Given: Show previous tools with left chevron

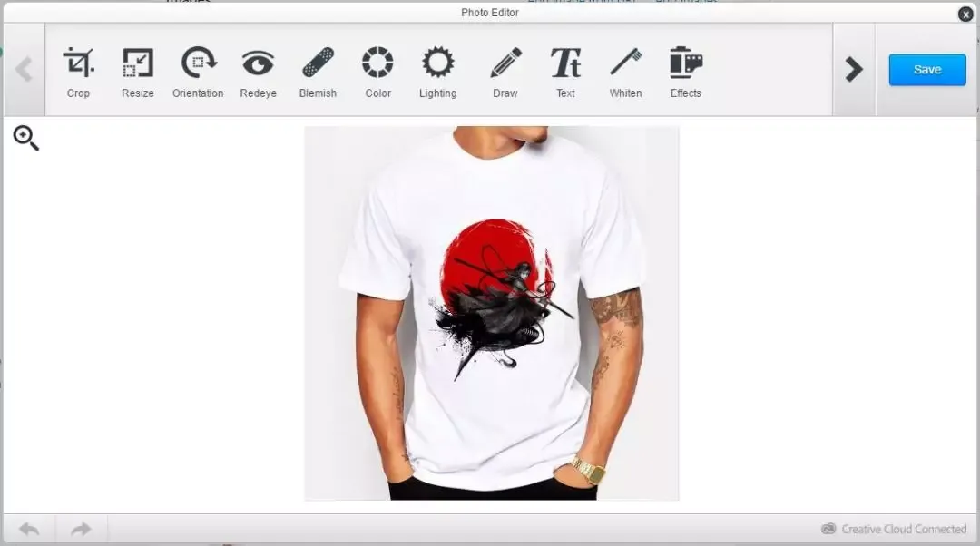Looking at the screenshot, I should tap(24, 69).
